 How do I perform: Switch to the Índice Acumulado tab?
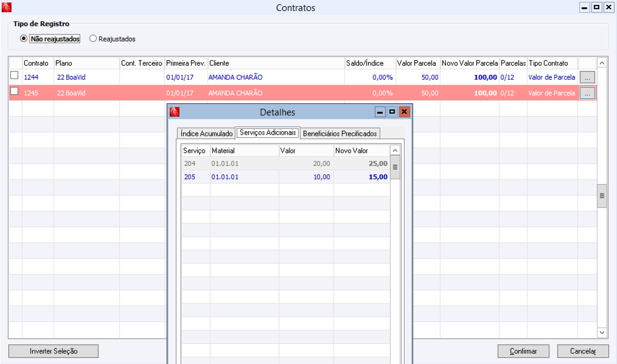pos(206,133)
